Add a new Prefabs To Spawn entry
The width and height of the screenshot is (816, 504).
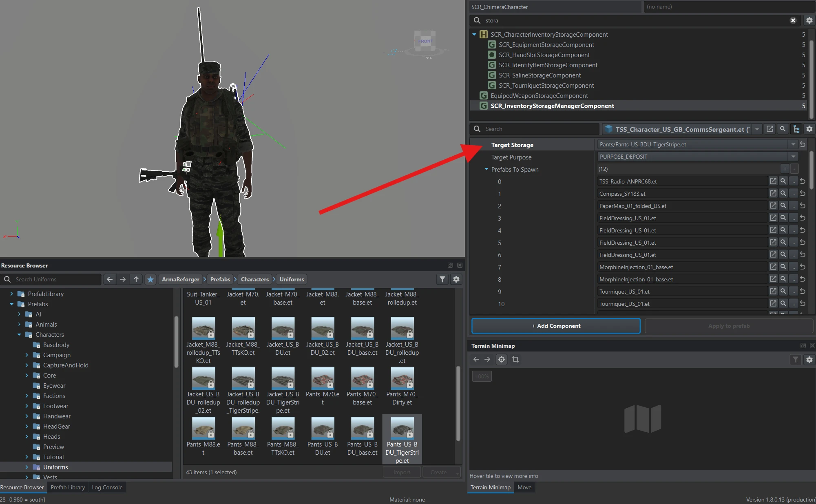(785, 169)
